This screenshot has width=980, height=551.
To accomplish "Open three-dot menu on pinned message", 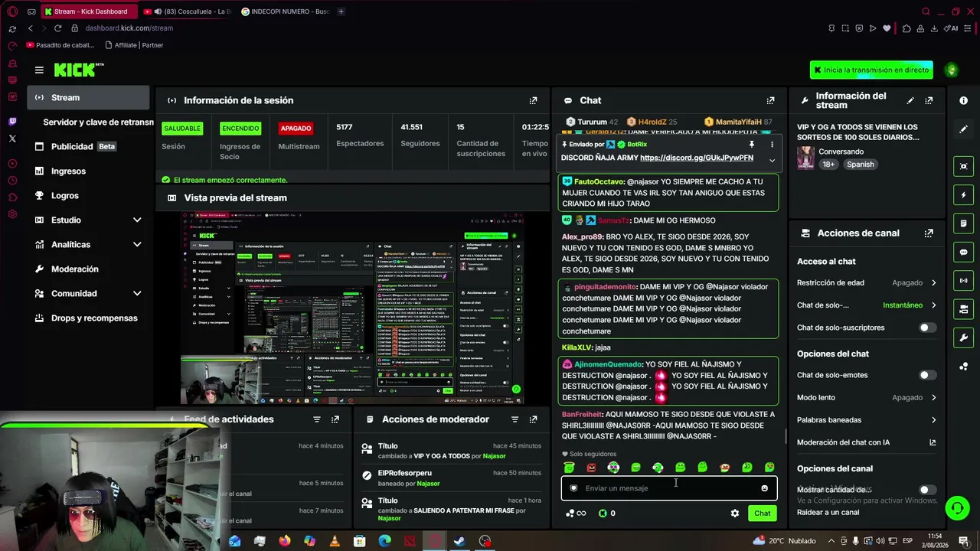I will click(772, 144).
